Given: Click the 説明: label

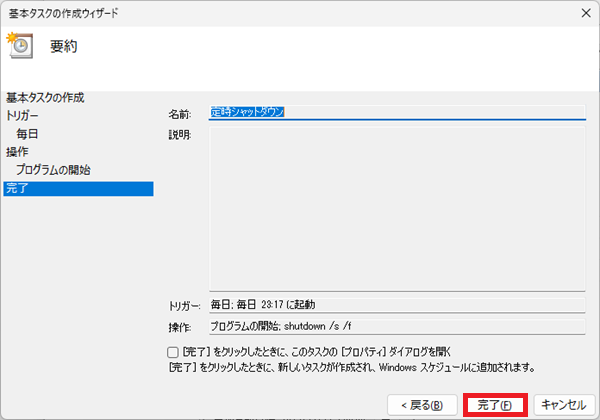Looking at the screenshot, I should (x=180, y=135).
